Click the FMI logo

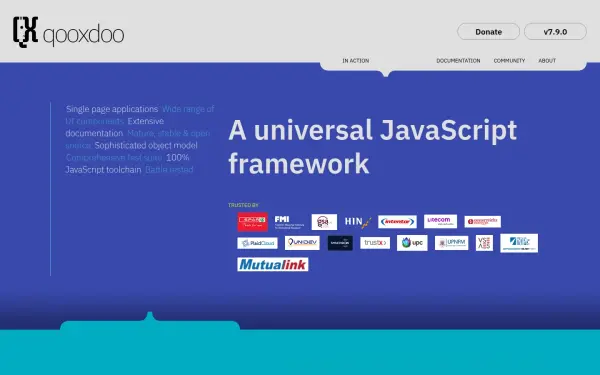[x=289, y=222]
